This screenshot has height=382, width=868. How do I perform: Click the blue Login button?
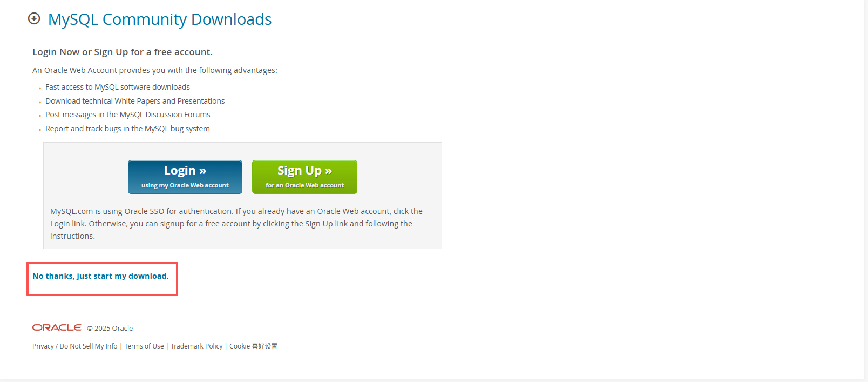point(185,177)
